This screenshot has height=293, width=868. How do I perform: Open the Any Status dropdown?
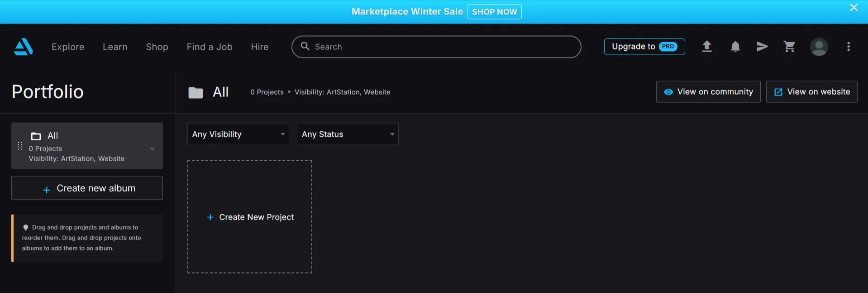348,134
